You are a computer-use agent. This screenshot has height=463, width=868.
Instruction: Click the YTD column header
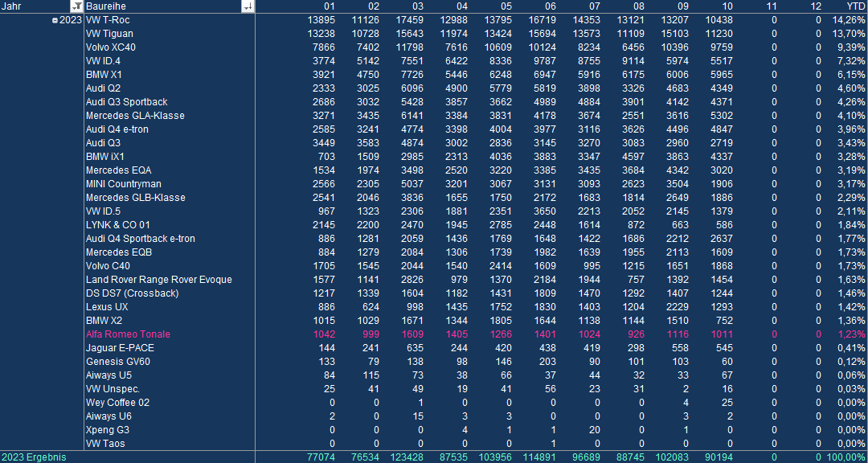pyautogui.click(x=856, y=6)
